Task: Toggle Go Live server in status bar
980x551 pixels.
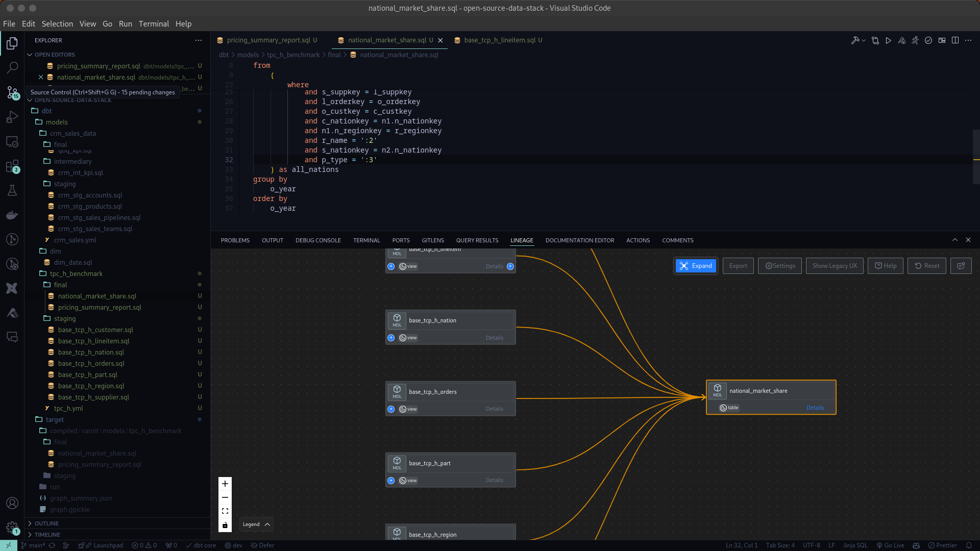Action: [890, 545]
